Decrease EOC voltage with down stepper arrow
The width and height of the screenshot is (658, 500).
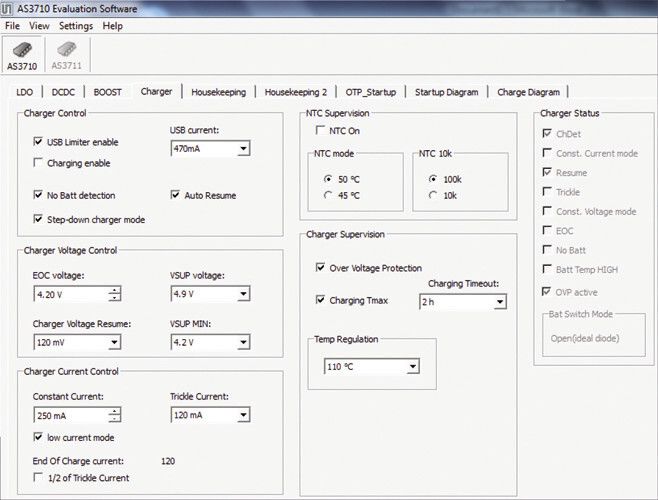click(114, 298)
